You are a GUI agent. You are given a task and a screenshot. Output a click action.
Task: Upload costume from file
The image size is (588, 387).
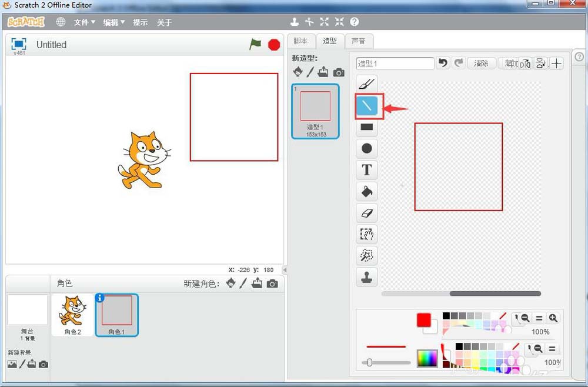[323, 72]
